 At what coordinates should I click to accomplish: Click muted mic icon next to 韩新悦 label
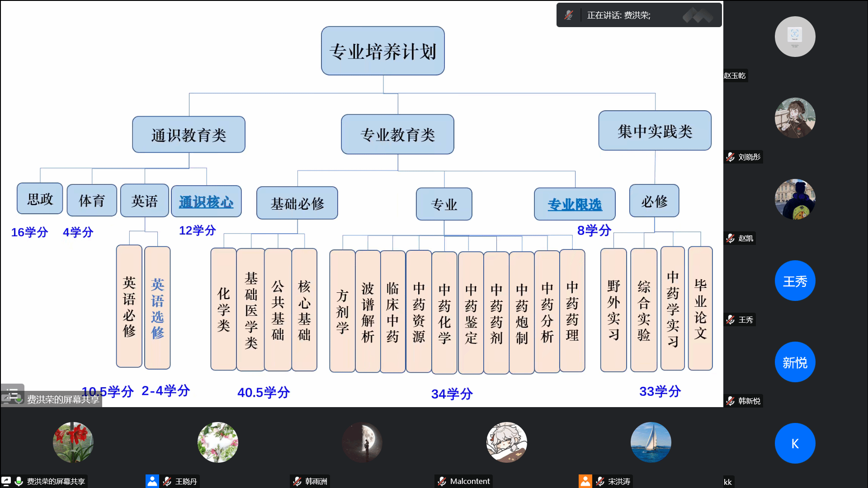[x=730, y=401]
